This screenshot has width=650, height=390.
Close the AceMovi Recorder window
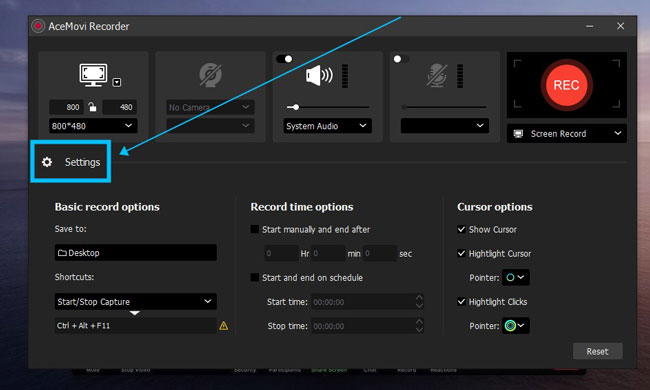[620, 26]
